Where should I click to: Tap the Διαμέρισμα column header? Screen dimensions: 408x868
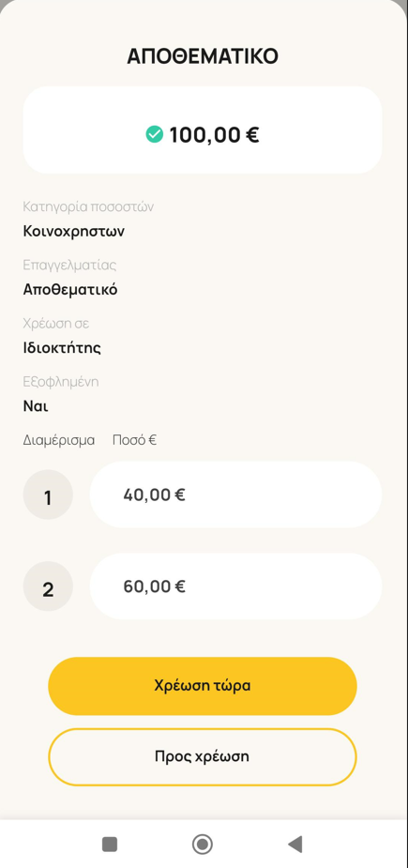pyautogui.click(x=59, y=440)
